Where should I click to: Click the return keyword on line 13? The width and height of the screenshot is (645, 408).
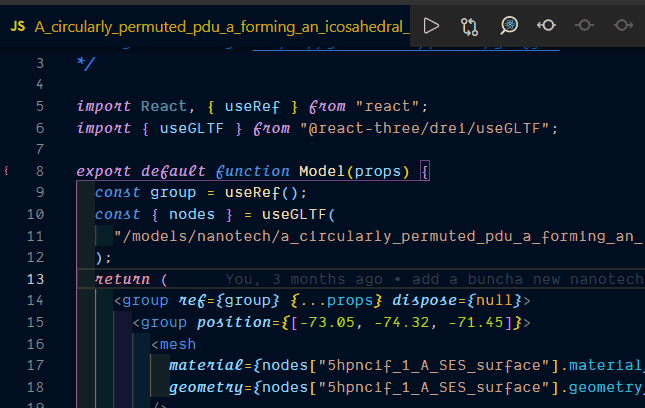coord(123,279)
